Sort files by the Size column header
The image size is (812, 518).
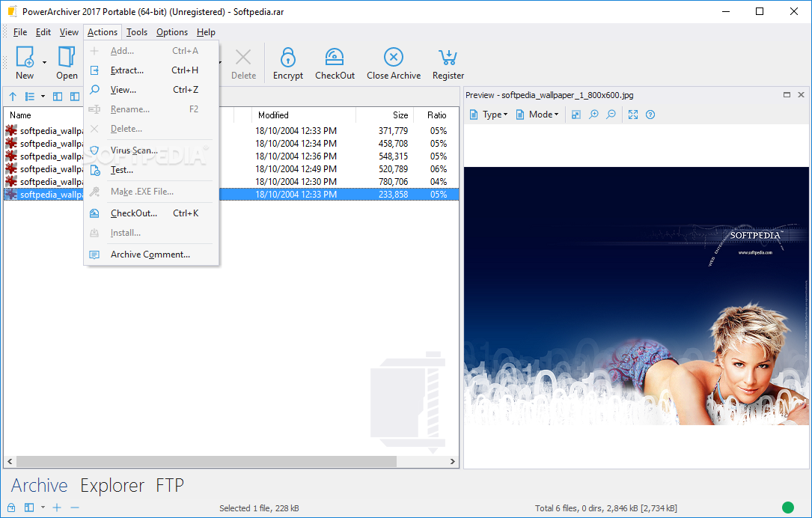(385, 115)
